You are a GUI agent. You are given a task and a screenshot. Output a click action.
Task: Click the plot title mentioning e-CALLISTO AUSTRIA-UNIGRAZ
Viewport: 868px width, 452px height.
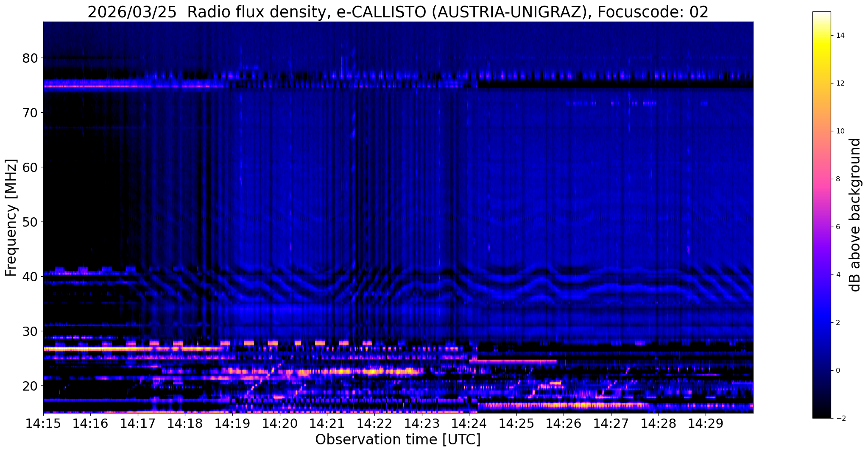pyautogui.click(x=398, y=12)
